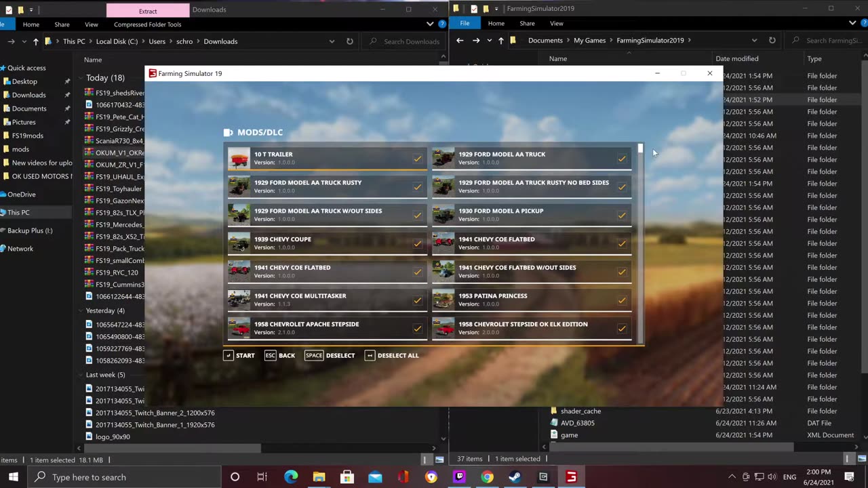
Task: Open Microsoft Store from taskbar
Action: point(347,477)
